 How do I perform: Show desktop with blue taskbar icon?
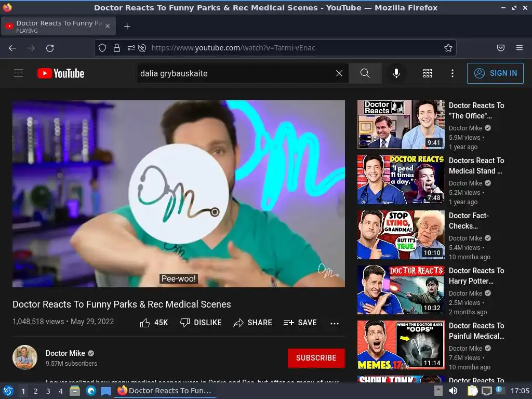(106, 391)
